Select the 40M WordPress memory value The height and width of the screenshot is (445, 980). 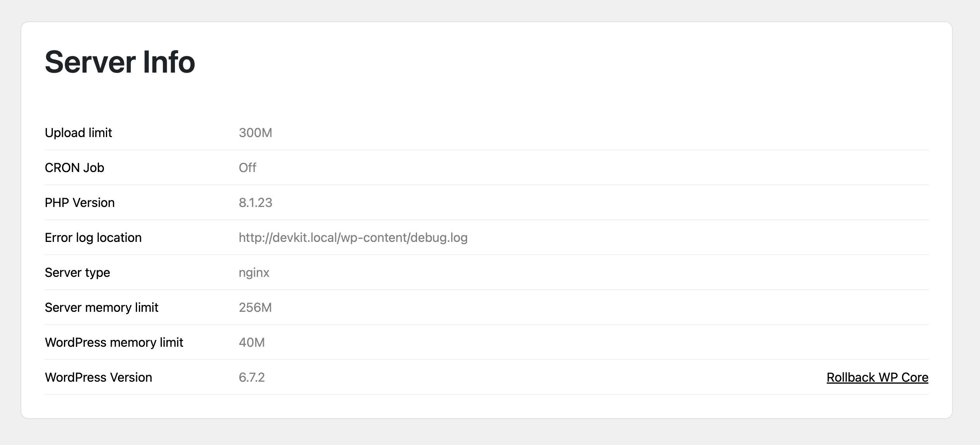[x=252, y=342]
